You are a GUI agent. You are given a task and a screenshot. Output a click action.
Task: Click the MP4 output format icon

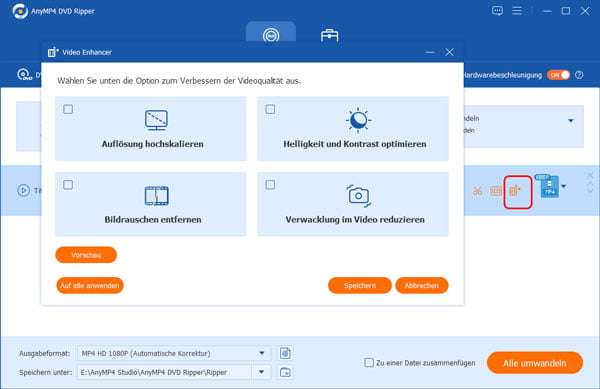click(549, 187)
